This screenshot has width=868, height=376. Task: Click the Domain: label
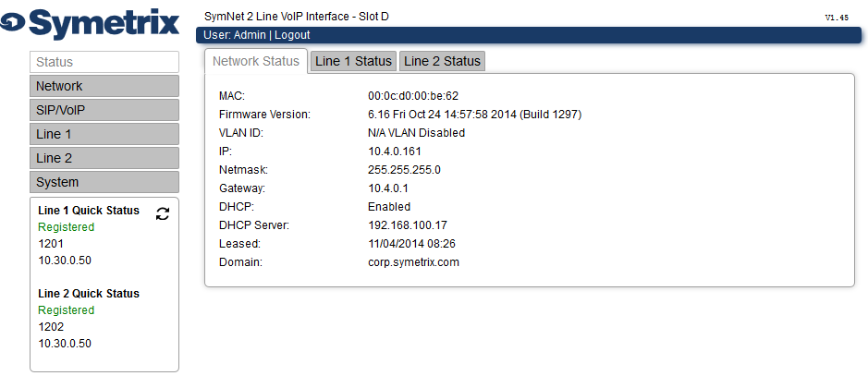pyautogui.click(x=240, y=262)
